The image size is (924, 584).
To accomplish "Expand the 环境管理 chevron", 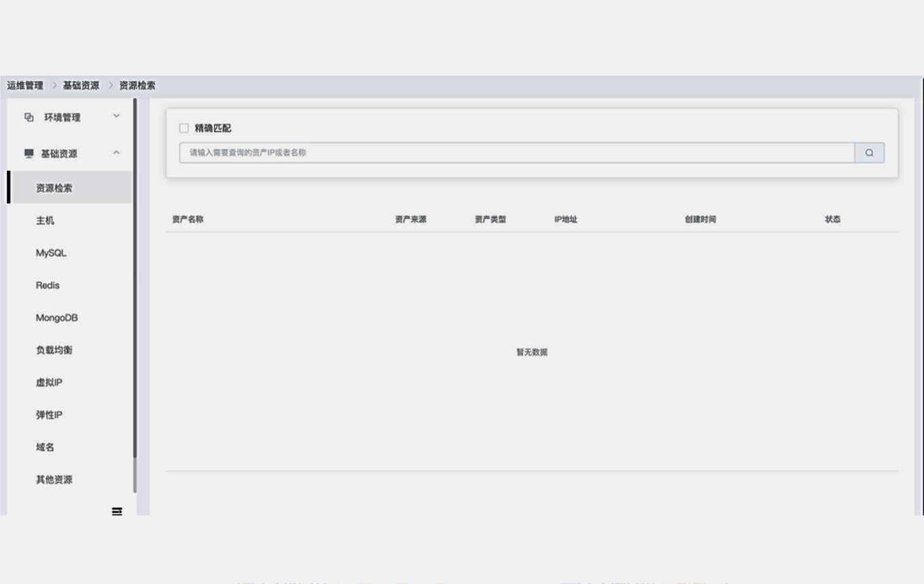I will click(116, 116).
